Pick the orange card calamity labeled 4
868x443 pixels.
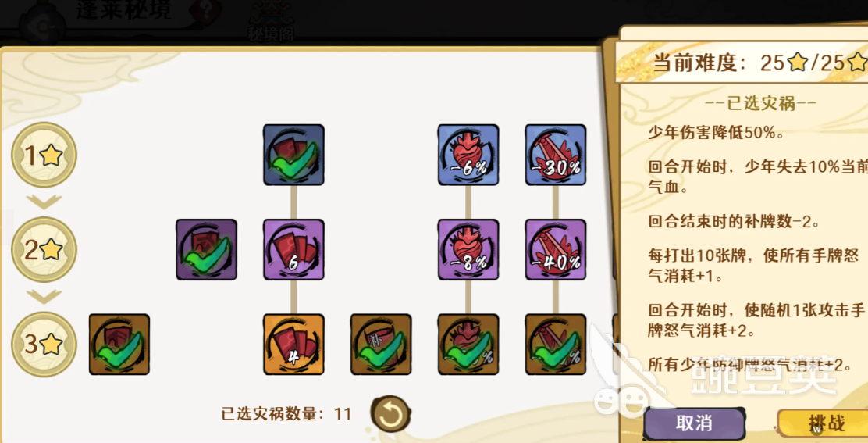[293, 345]
